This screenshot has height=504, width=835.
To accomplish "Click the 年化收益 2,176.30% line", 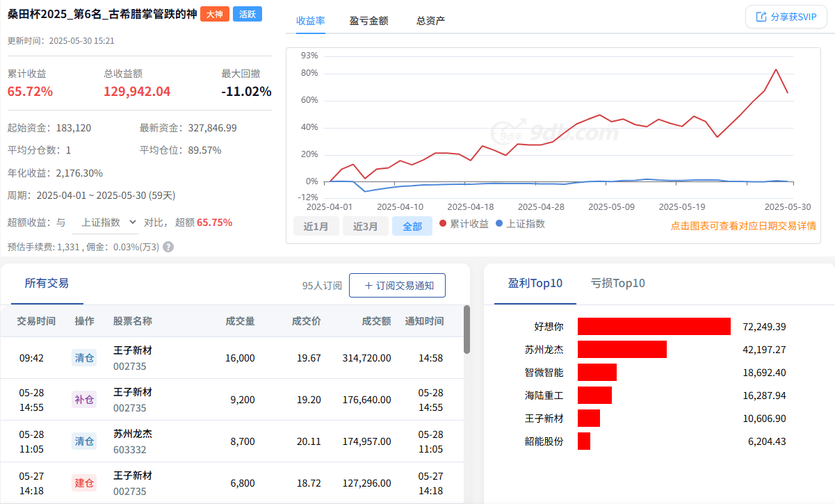I will pyautogui.click(x=55, y=173).
